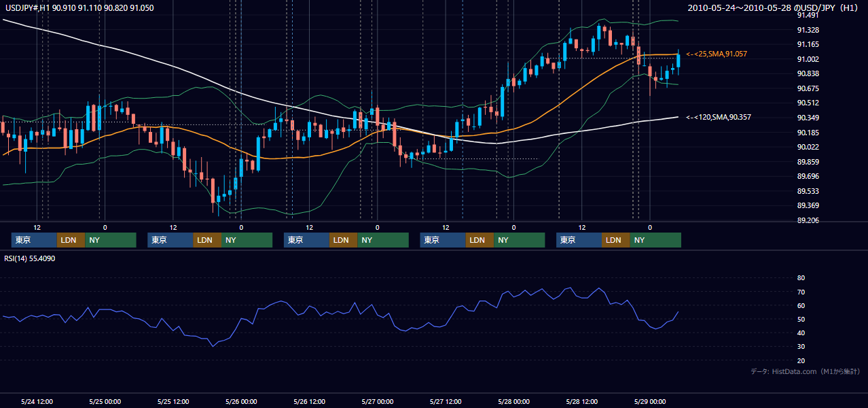Select the 90.512 price axis label
Viewport: 868px width, 408px height.
[808, 103]
